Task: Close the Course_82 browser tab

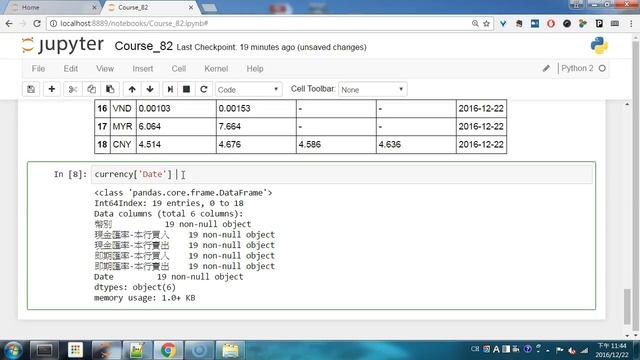Action: point(191,7)
